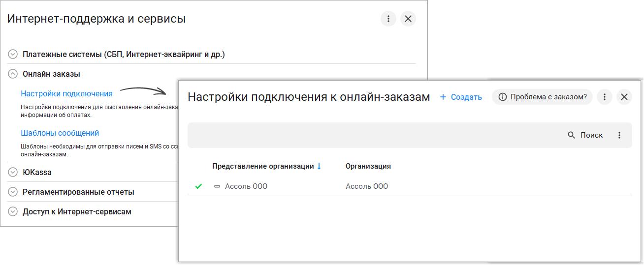644x265 pixels.
Task: Collapse the Онлайн-заказы section
Action: [x=13, y=74]
